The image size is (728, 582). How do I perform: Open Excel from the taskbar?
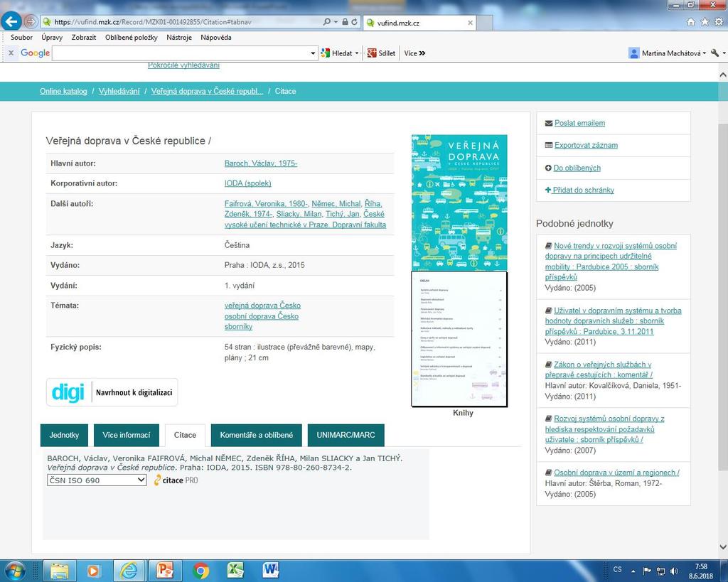(x=236, y=571)
